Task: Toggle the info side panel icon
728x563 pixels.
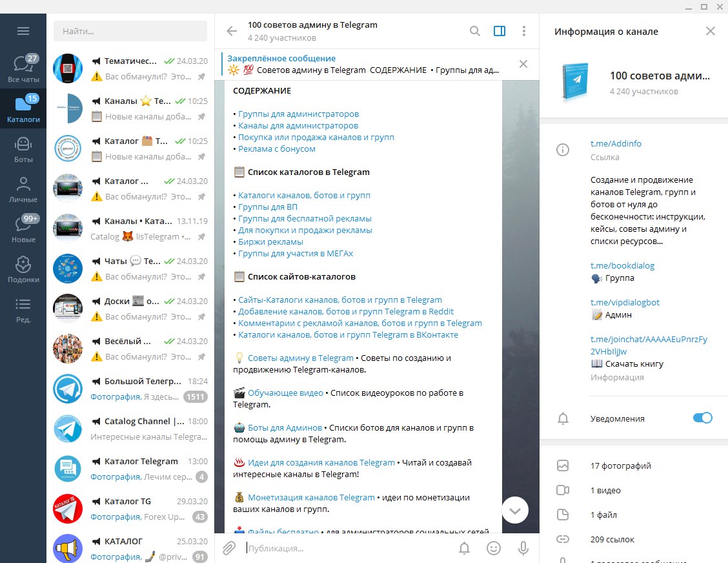Action: click(500, 31)
